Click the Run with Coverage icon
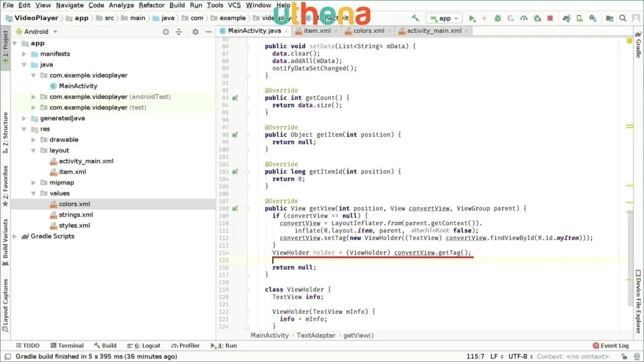The image size is (644, 362). click(511, 18)
